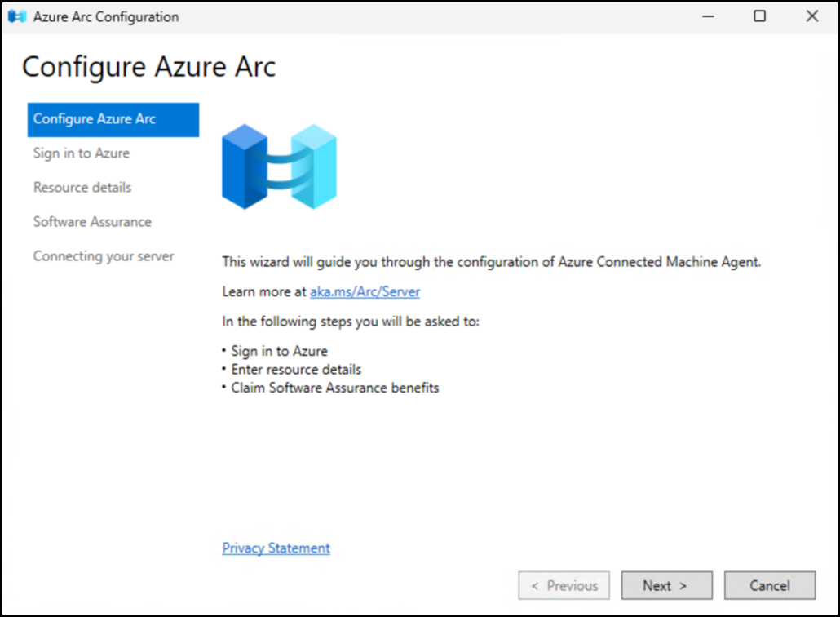
Task: Click the Claim Software Assurance benefits bullet
Action: 334,388
